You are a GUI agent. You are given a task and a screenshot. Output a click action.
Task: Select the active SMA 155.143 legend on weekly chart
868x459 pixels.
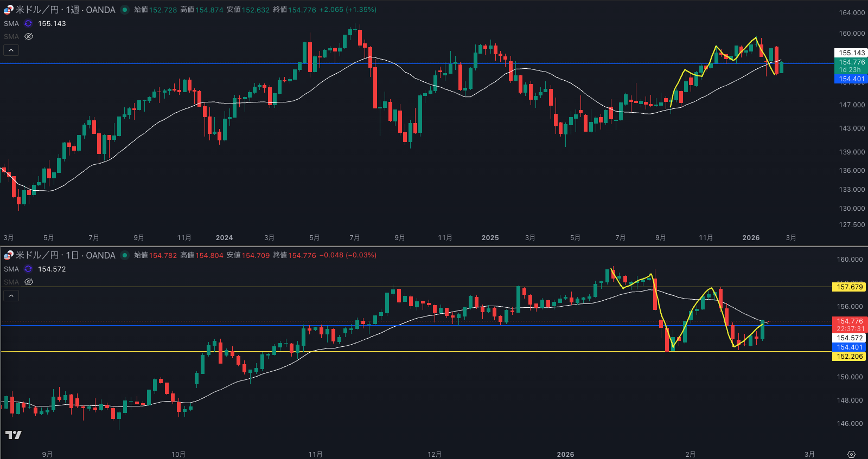(11, 24)
